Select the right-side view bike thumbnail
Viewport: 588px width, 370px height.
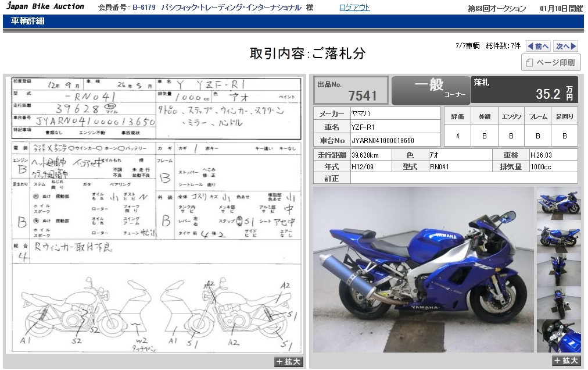click(559, 203)
